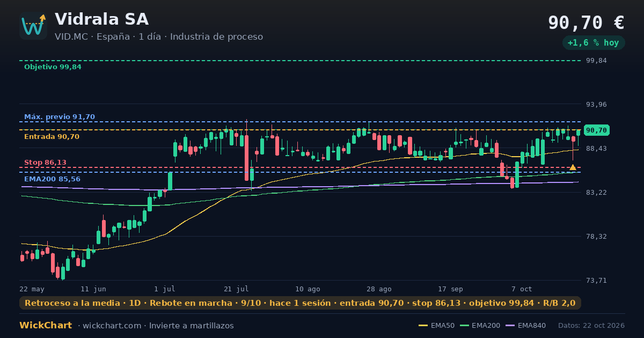
Task: Click the '10 ago' date axis label
Action: point(308,289)
